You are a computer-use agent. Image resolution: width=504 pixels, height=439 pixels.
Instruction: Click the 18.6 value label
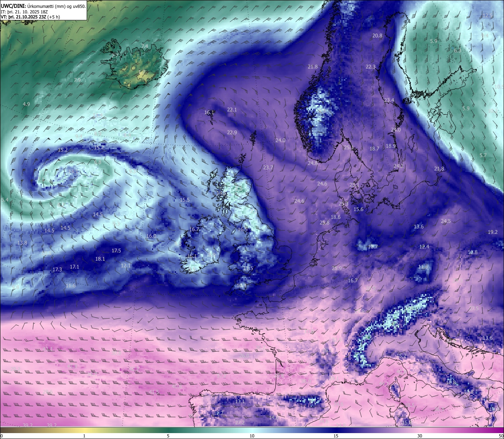click(335, 217)
